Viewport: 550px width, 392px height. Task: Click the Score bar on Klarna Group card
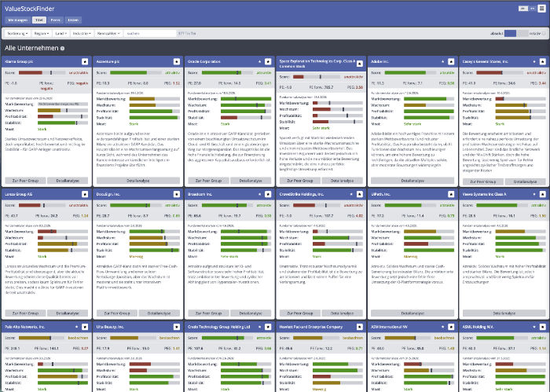click(42, 72)
